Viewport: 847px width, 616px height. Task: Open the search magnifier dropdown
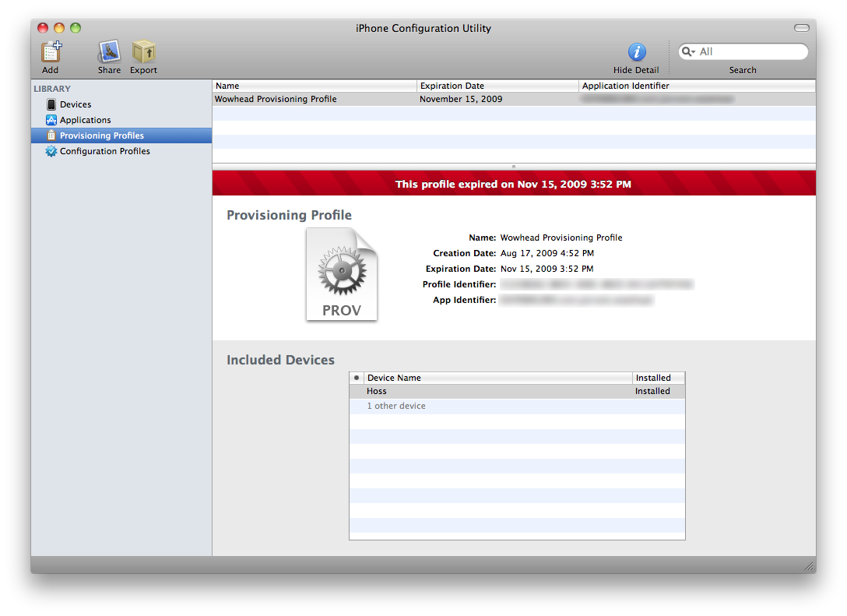pyautogui.click(x=688, y=52)
